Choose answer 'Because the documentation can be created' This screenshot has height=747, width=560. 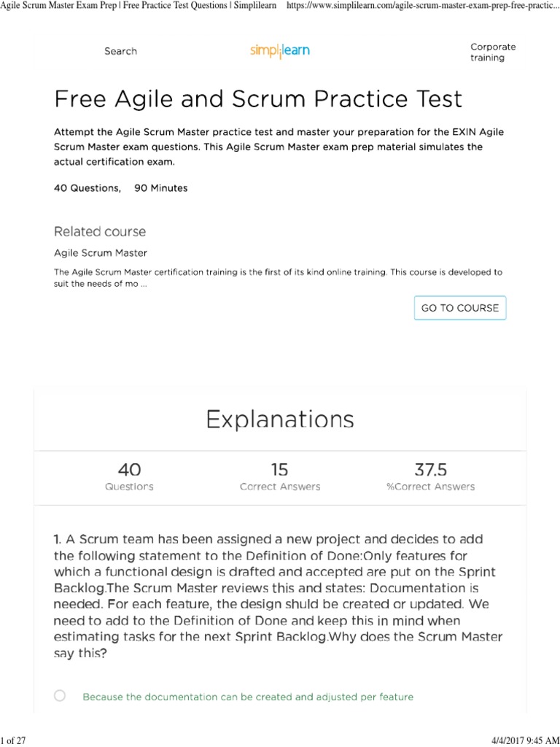pos(248,697)
